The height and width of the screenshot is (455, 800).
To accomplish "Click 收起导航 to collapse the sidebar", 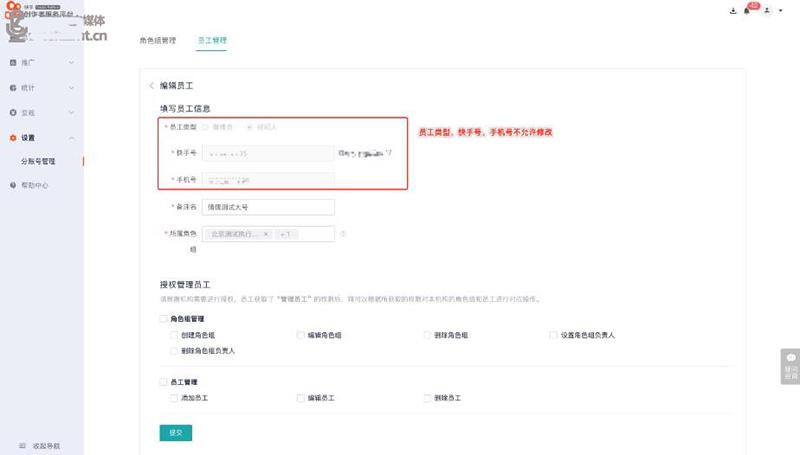I will click(x=40, y=445).
